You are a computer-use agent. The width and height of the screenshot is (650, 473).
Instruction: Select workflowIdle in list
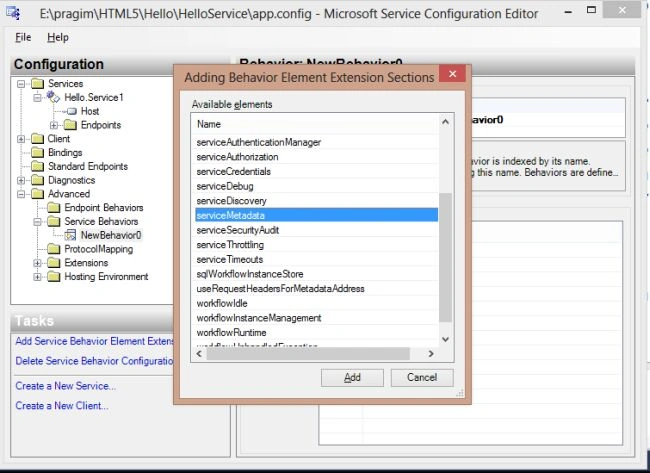[317, 303]
